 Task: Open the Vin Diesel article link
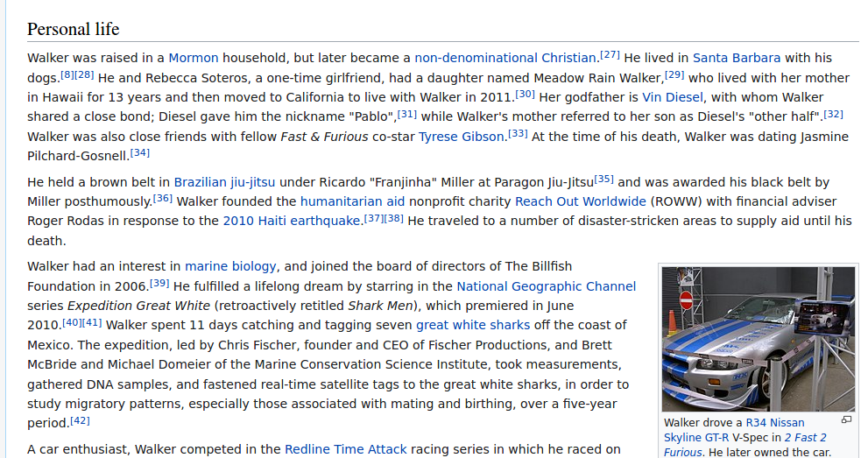click(673, 97)
